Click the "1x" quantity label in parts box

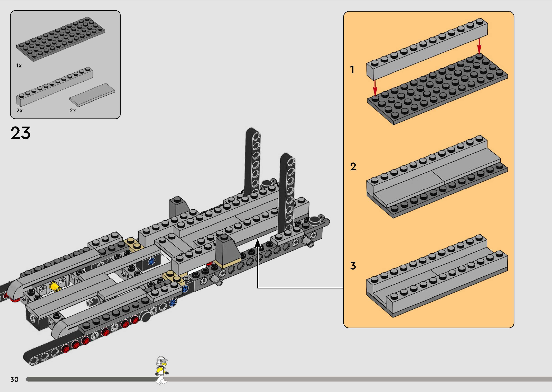19,65
